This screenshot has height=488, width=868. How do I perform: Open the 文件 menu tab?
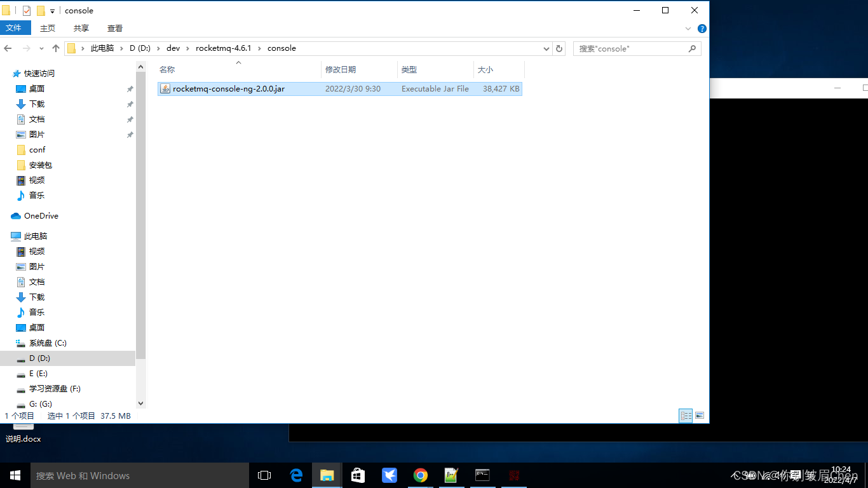point(13,28)
